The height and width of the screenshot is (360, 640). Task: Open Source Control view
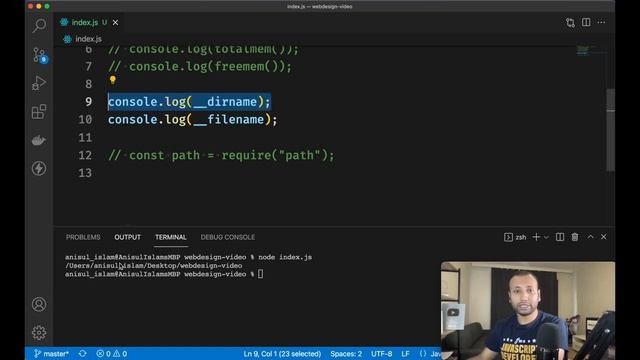[x=39, y=55]
